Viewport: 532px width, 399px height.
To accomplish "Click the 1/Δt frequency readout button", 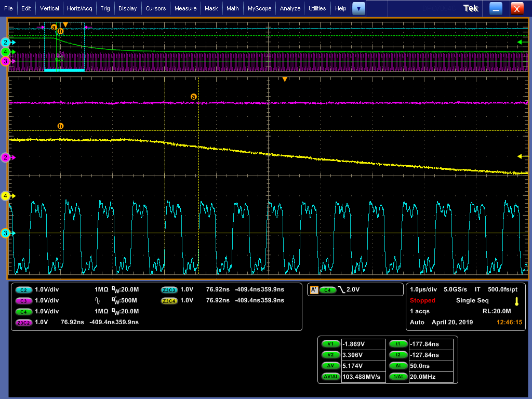I will coord(398,377).
